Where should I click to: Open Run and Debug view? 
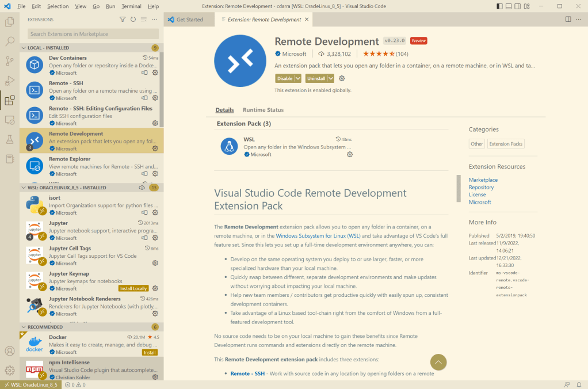[x=9, y=81]
